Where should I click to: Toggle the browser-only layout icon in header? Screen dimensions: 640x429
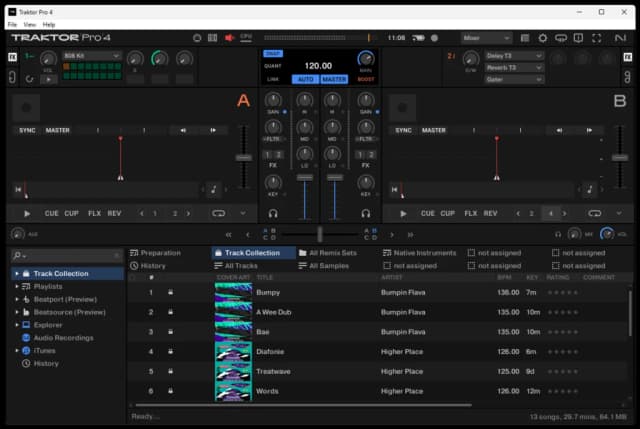tap(525, 38)
